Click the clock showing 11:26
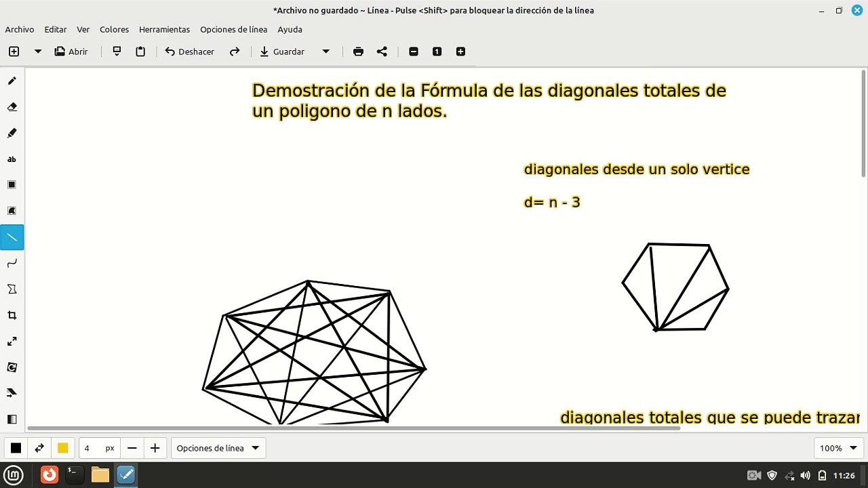The height and width of the screenshot is (488, 868). pyautogui.click(x=844, y=475)
